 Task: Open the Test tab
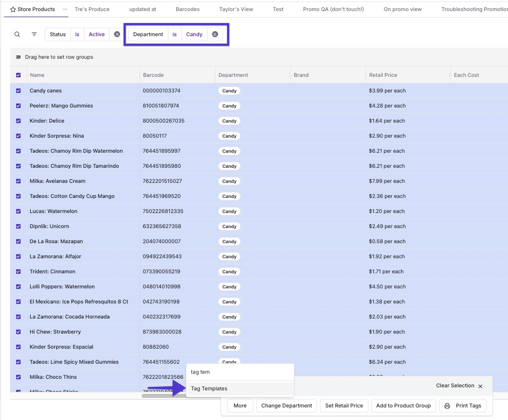coord(278,10)
